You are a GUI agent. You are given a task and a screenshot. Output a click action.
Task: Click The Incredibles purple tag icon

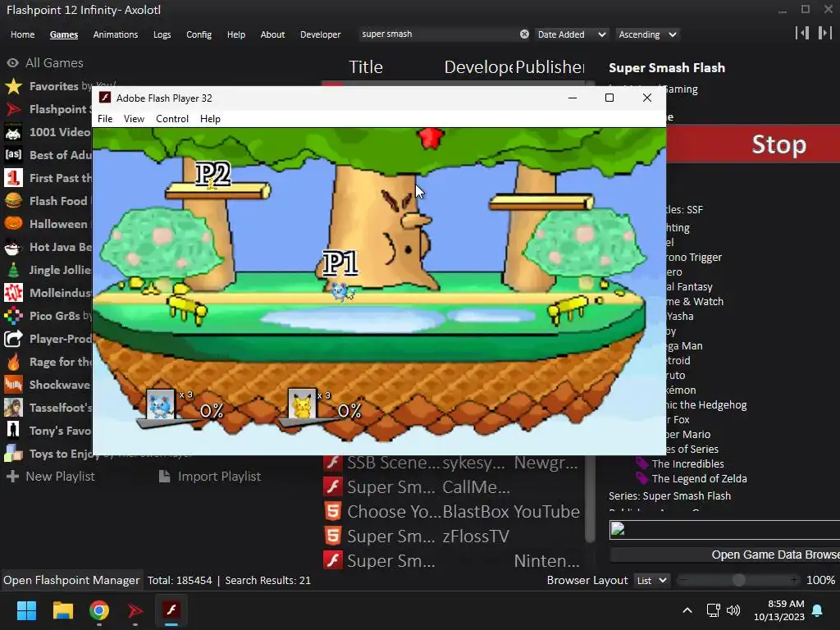click(641, 463)
